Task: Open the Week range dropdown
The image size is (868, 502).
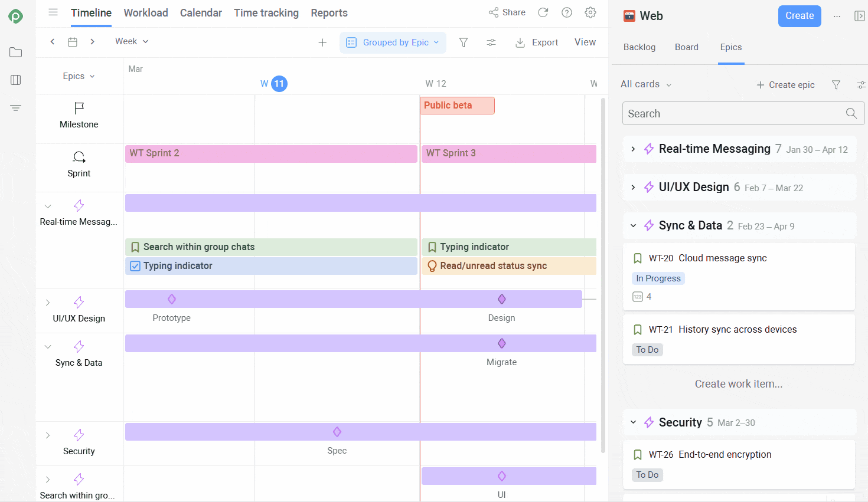Action: (x=132, y=41)
